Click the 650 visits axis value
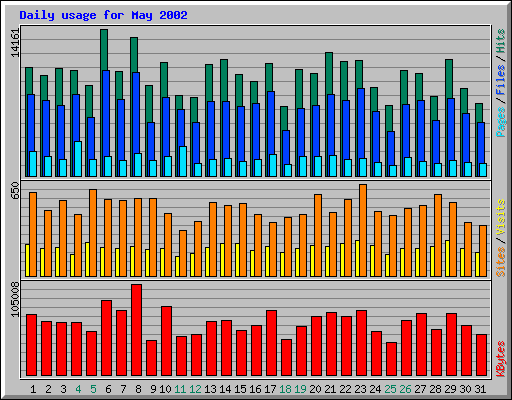Viewport: 512px width, 400px height. (15, 191)
